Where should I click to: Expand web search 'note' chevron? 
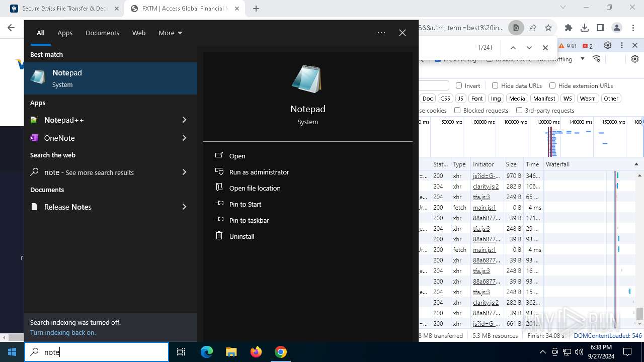coord(184,172)
